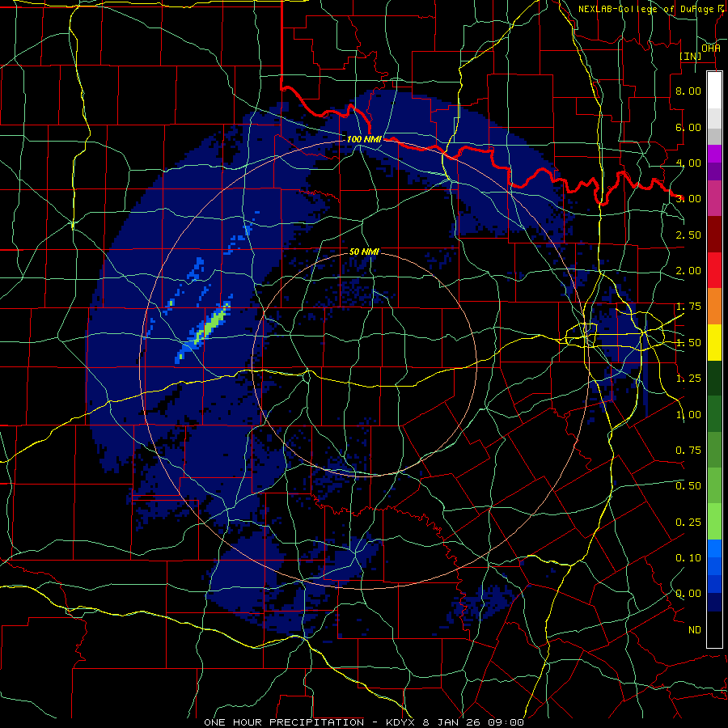Select the red swatch in the color scale
728x728 pixels.
(x=714, y=270)
